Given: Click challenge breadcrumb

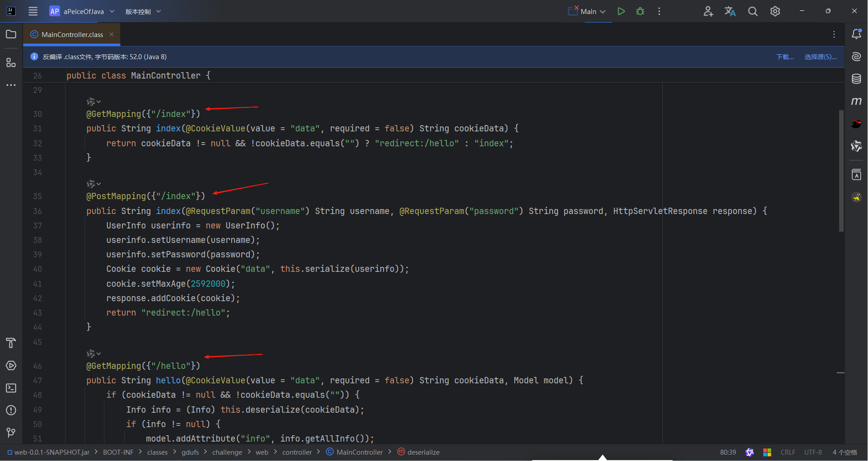Looking at the screenshot, I should [227, 452].
